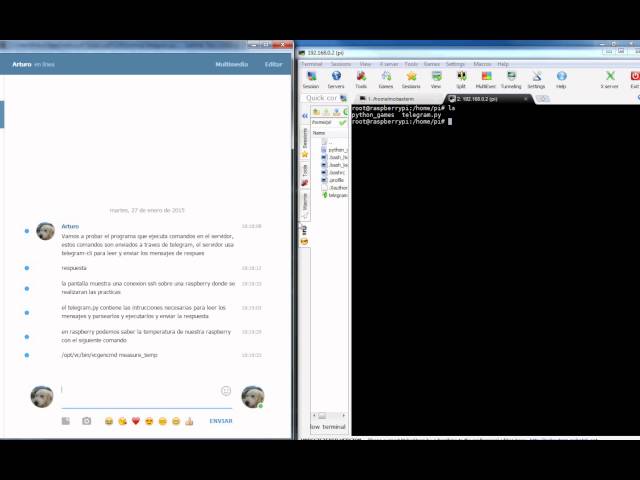Select telegram.py in the Sftp list
The height and width of the screenshot is (480, 640).
[334, 196]
